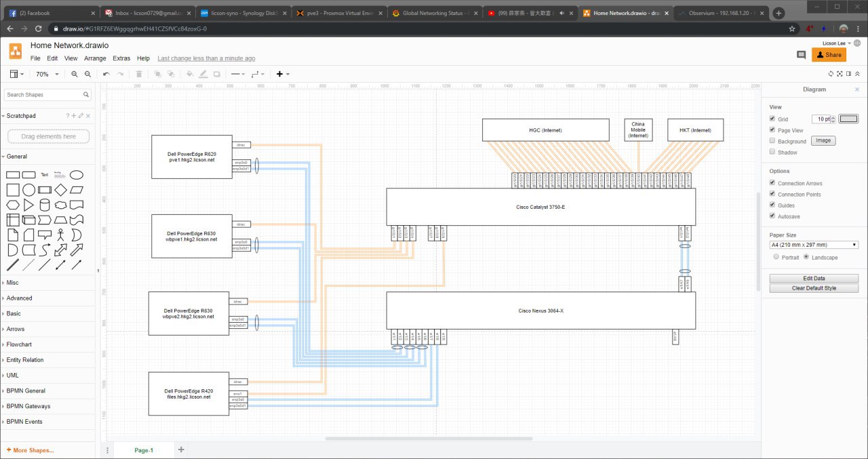This screenshot has width=868, height=459.
Task: Select the Page-1 tab at the bottom
Action: coord(144,450)
